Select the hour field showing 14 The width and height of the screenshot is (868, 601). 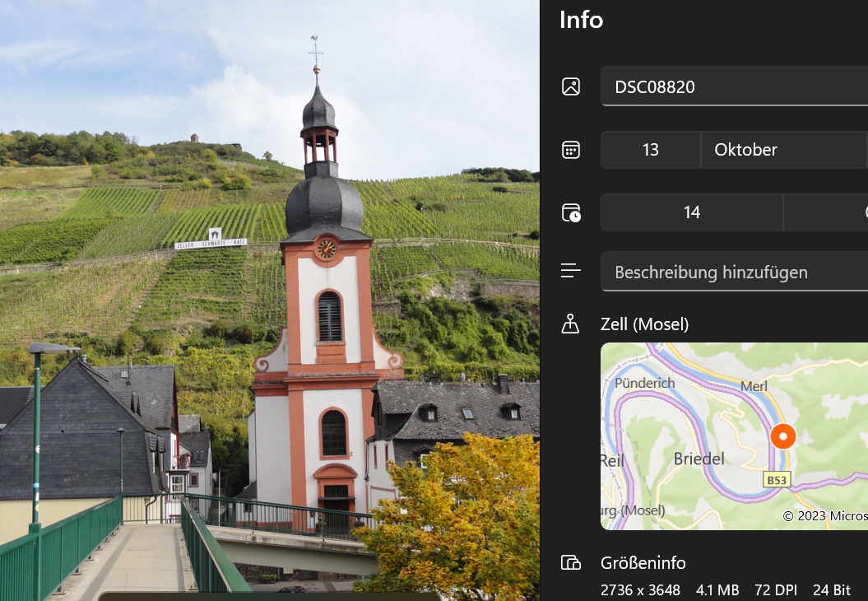691,212
